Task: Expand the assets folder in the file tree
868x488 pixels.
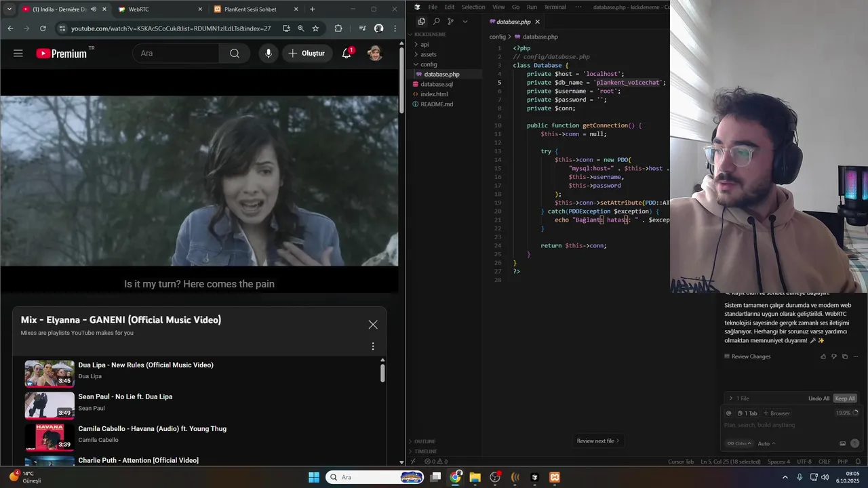Action: 443,54
